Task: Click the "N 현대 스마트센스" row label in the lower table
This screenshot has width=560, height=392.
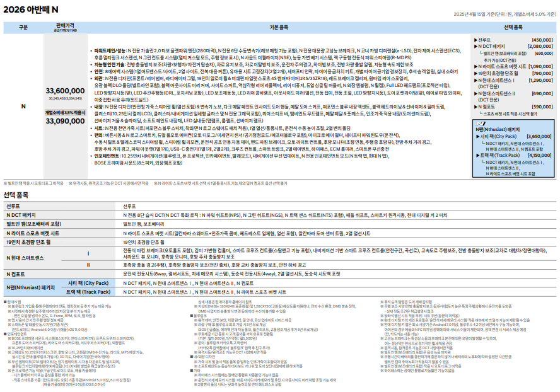Action: 25,258
